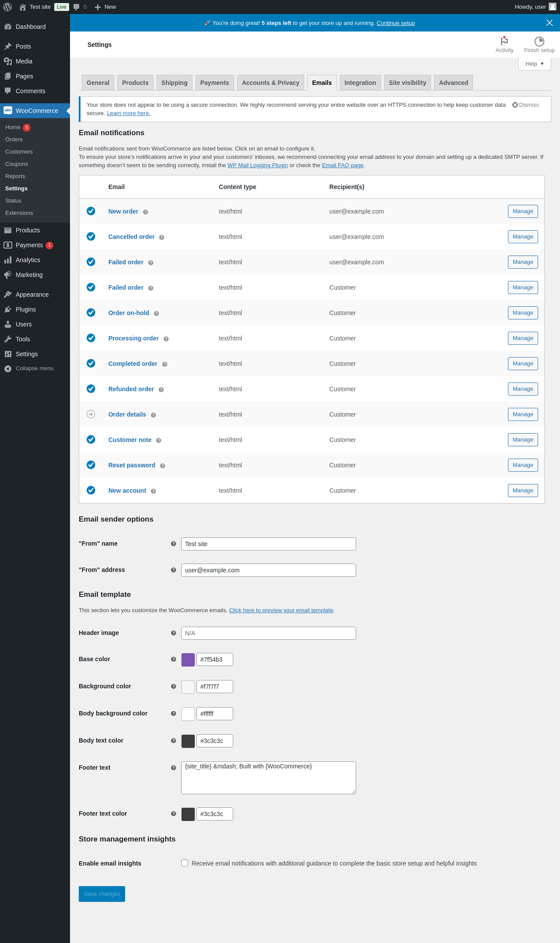
Task: Click the comments bubble icon in admin bar
Action: click(x=77, y=7)
